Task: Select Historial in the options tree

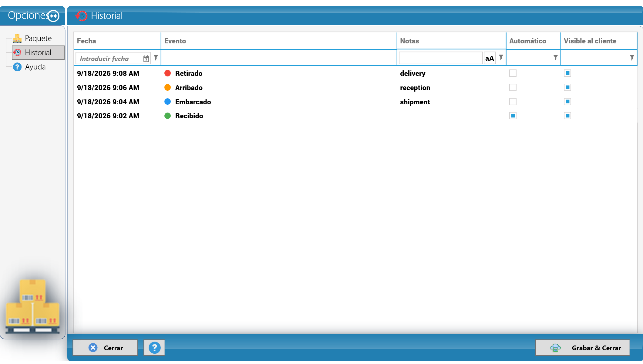Action: coord(38,52)
